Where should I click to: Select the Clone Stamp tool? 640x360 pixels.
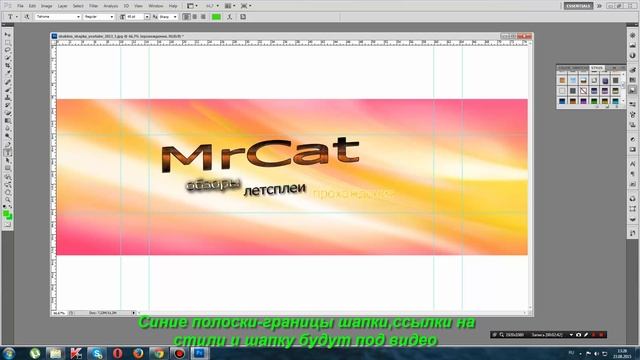8,98
